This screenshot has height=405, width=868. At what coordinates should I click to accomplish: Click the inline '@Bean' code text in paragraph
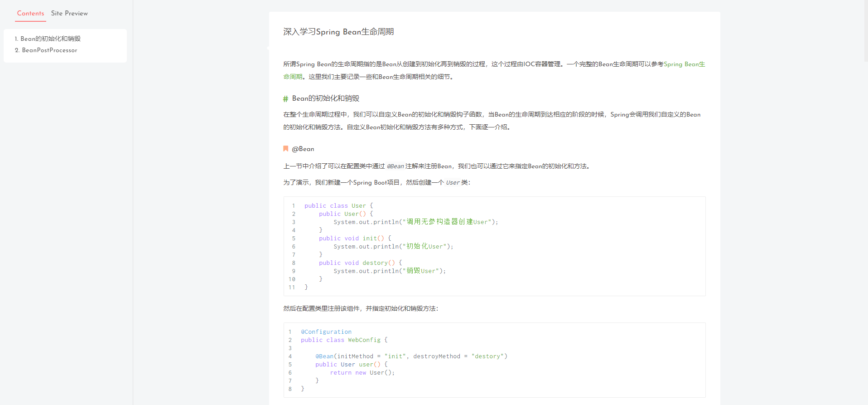395,166
